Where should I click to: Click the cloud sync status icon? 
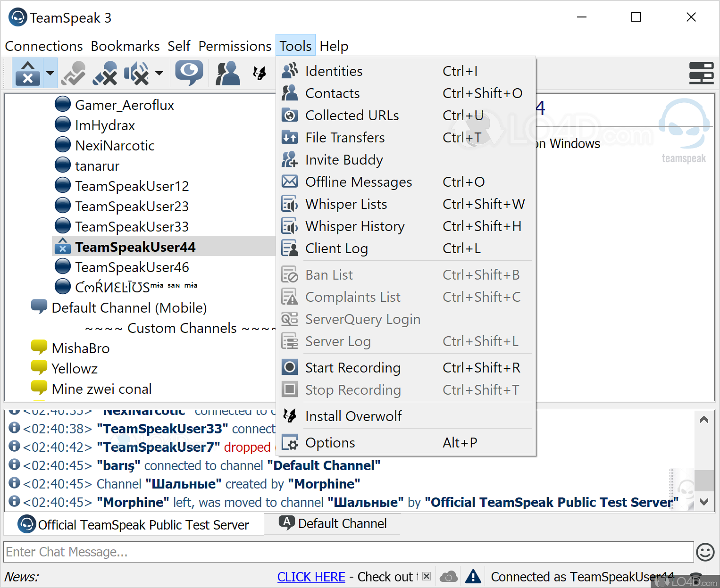(x=449, y=577)
